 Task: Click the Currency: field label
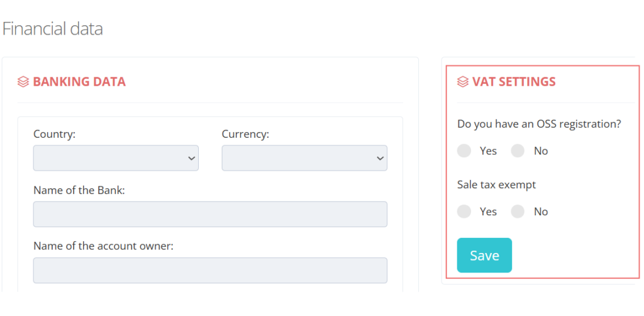246,134
